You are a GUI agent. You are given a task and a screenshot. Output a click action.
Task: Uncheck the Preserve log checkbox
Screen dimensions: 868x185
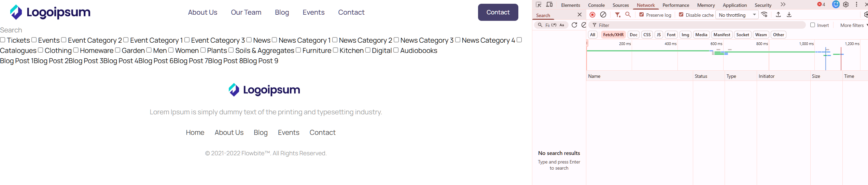pos(642,15)
